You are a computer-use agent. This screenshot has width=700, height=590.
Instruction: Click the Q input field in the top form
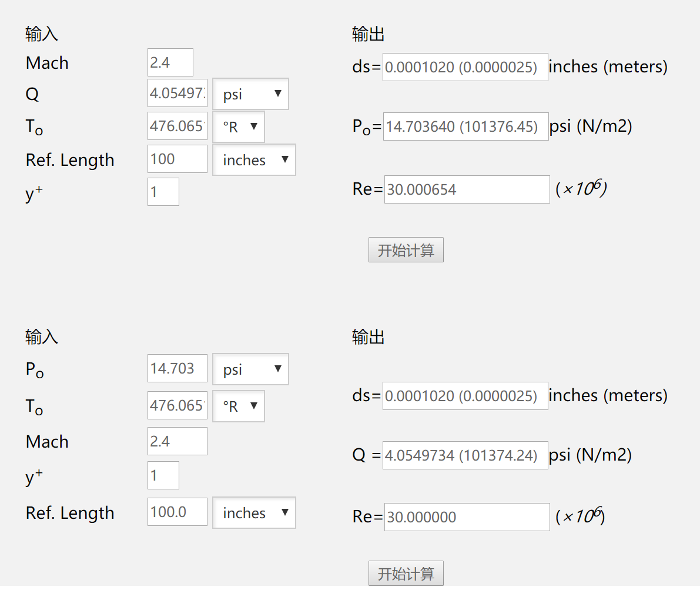tap(177, 94)
